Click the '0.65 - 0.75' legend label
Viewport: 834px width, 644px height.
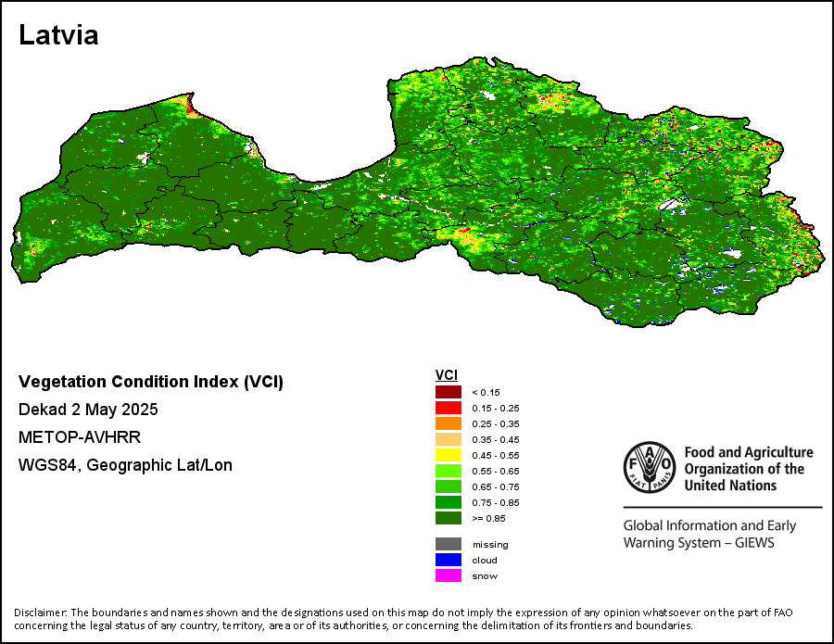[x=496, y=486]
